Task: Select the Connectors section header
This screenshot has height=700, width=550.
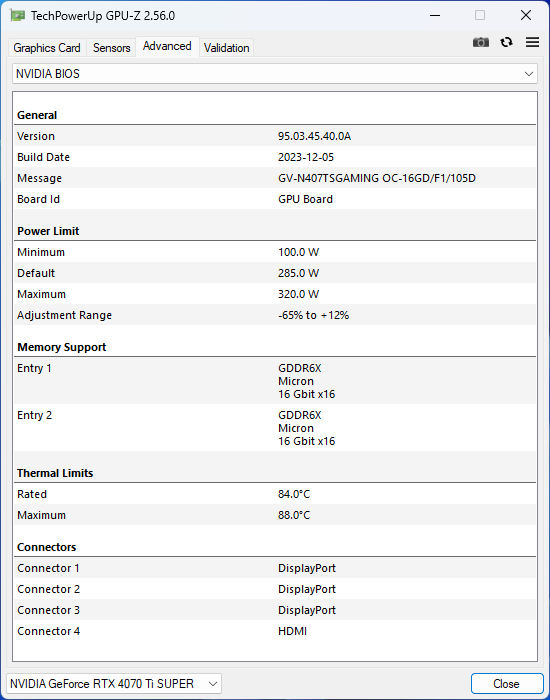Action: [x=46, y=547]
